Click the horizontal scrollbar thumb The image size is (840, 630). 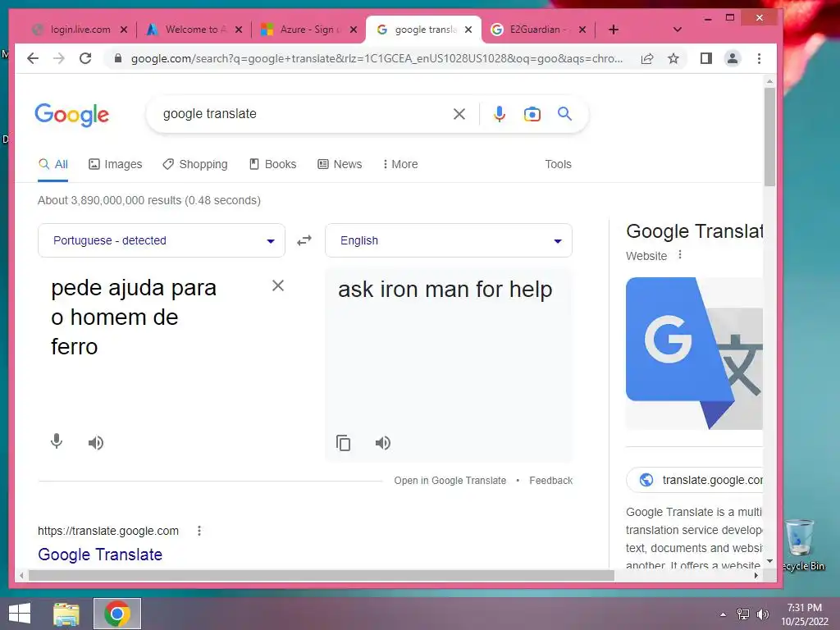322,575
